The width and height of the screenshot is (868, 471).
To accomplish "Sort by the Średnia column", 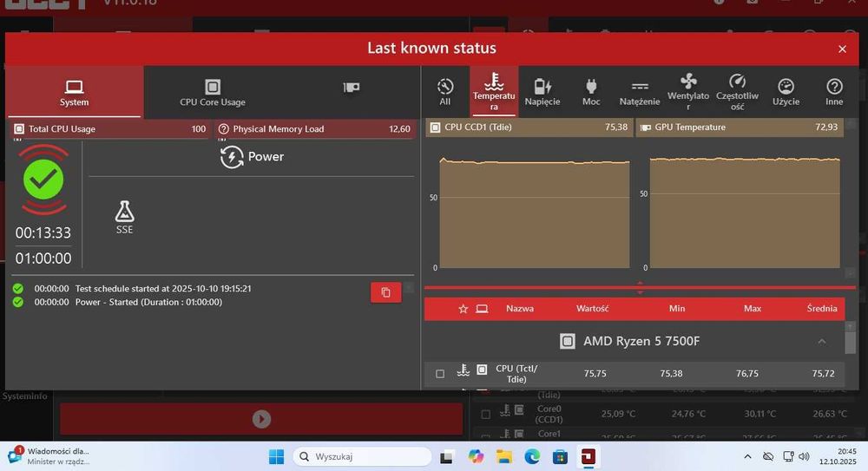I will (x=822, y=309).
